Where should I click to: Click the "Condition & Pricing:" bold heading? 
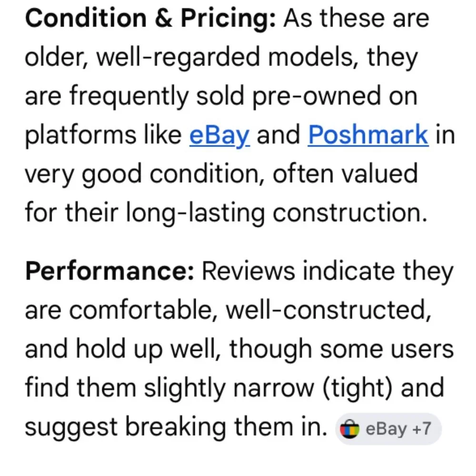[150, 19]
